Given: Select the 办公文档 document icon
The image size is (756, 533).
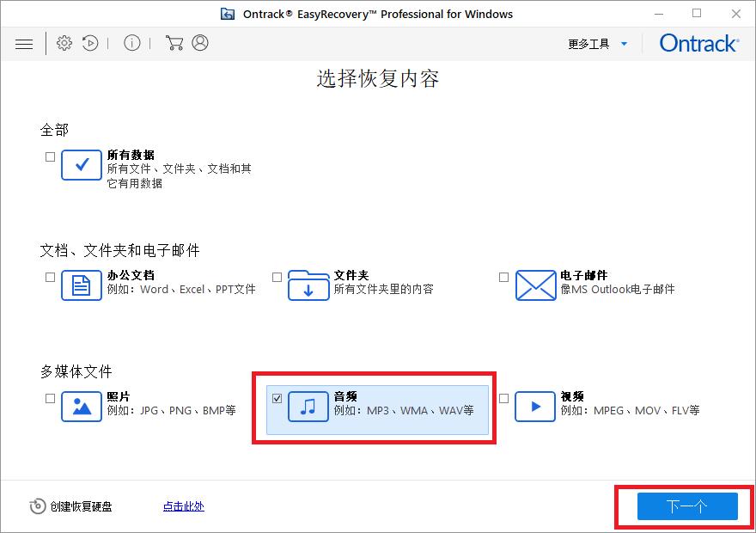Looking at the screenshot, I should [x=81, y=285].
